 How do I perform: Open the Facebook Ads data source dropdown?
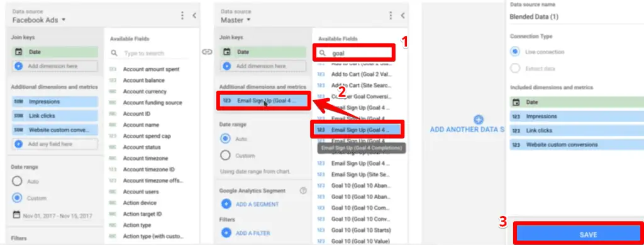39,20
